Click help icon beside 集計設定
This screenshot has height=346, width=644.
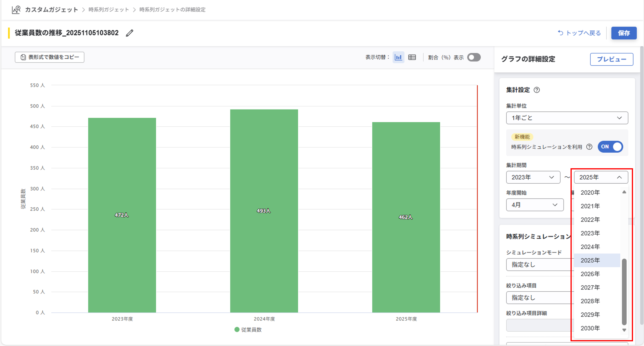pyautogui.click(x=537, y=90)
